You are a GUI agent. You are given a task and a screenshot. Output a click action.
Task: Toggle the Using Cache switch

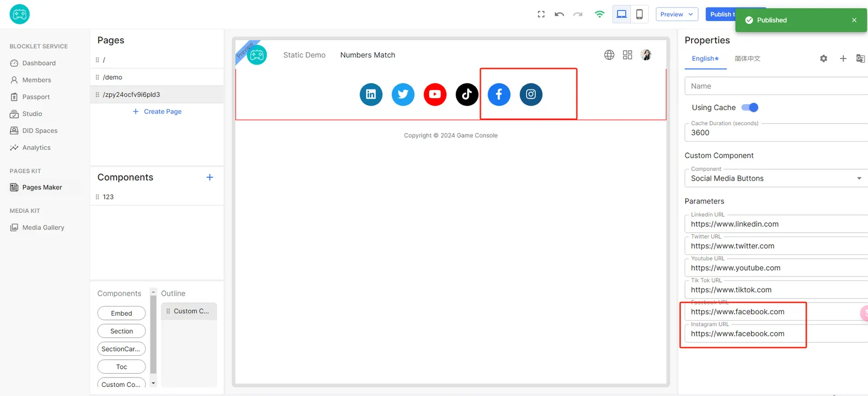(x=750, y=107)
